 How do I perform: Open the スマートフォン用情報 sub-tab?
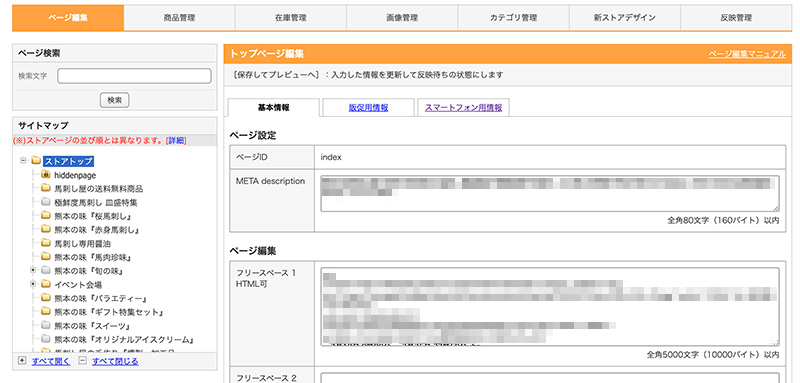463,108
